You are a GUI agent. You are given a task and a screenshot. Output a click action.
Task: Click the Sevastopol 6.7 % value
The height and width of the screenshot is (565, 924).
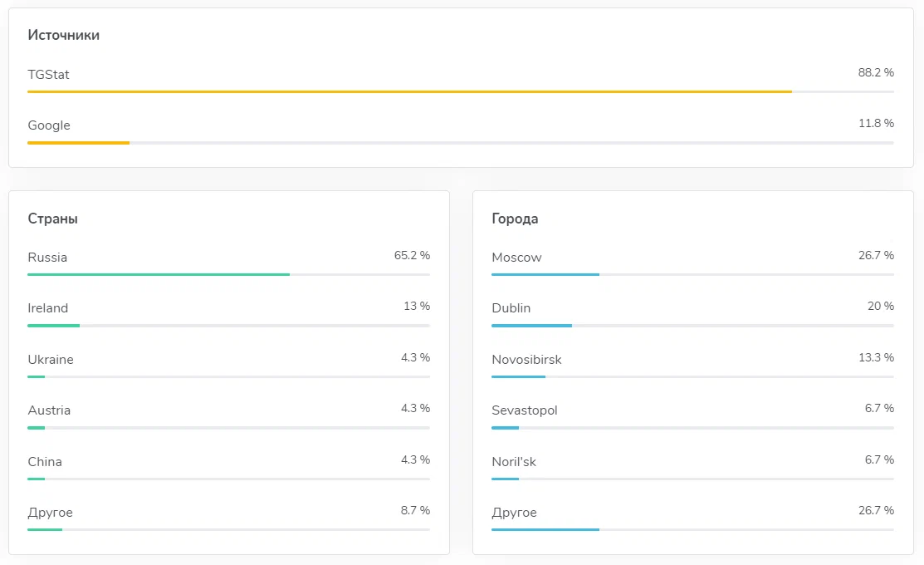click(x=879, y=408)
